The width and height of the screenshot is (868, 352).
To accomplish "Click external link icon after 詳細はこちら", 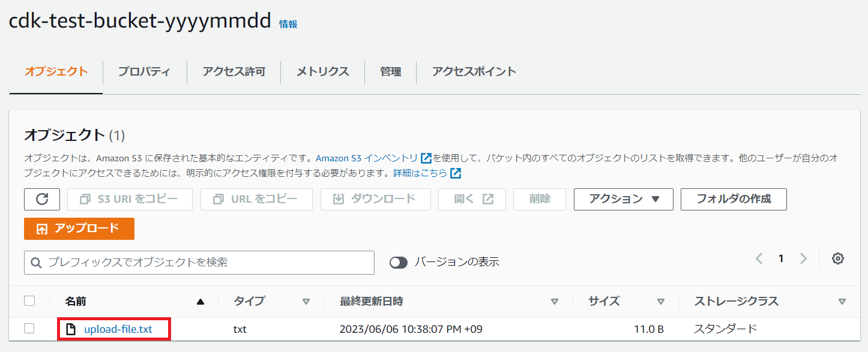I will tap(456, 173).
